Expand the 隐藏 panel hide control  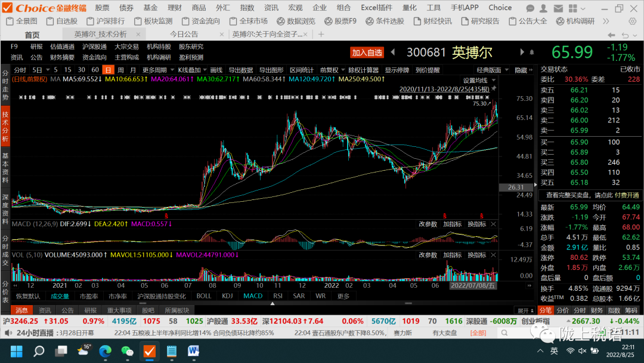coord(524,70)
